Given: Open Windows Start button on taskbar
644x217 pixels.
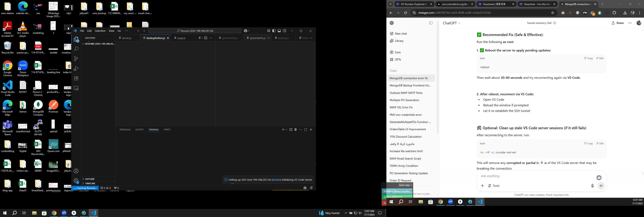Looking at the screenshot, I should pyautogui.click(x=4, y=213).
